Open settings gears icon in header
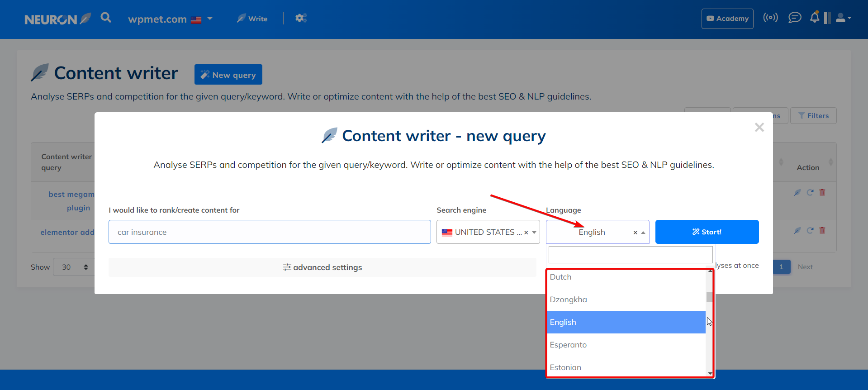868x390 pixels. click(x=301, y=18)
